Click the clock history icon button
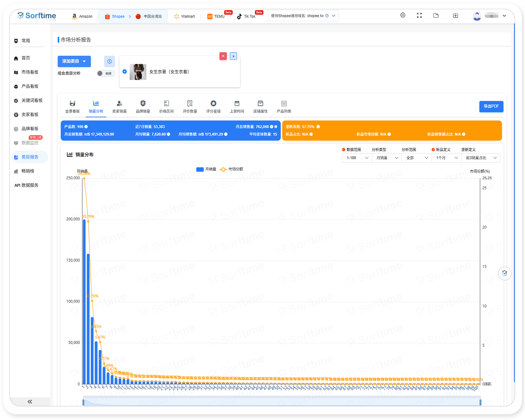Image resolution: width=525 pixels, height=420 pixels. click(x=110, y=61)
